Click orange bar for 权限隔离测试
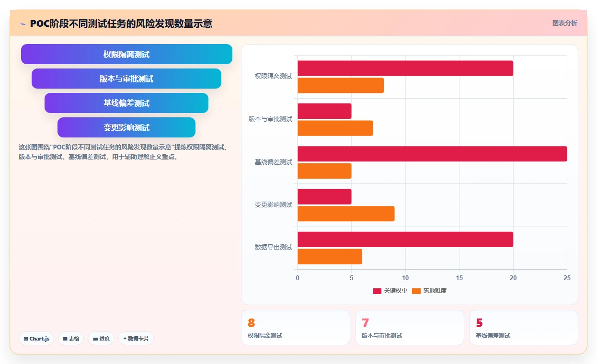This screenshot has height=364, width=597. [x=341, y=85]
